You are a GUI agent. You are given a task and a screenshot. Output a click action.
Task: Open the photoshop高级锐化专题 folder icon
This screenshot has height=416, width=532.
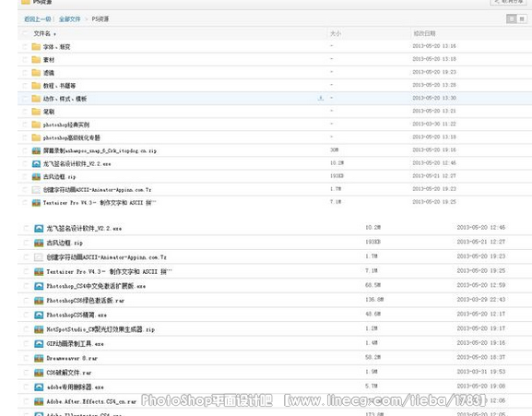tap(36, 137)
